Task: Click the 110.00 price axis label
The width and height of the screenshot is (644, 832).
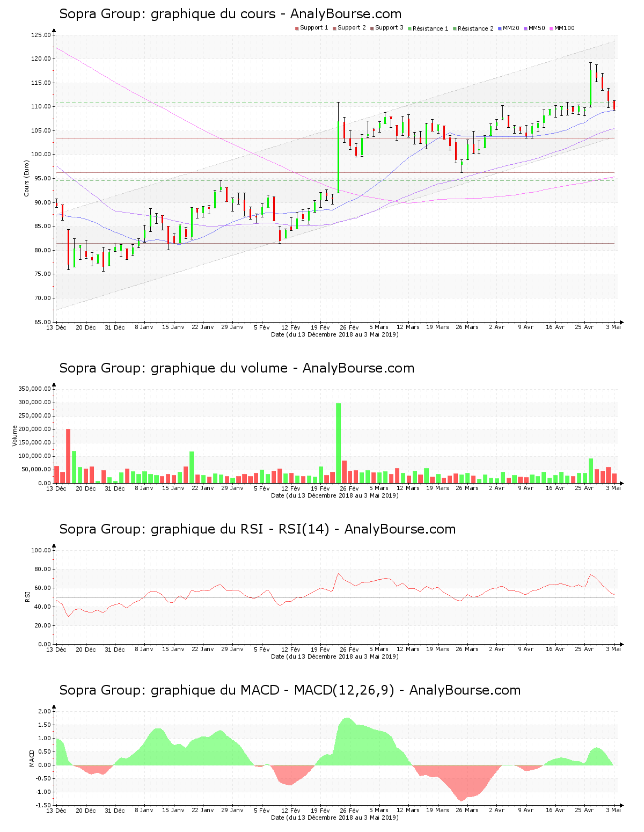Action: (x=41, y=107)
